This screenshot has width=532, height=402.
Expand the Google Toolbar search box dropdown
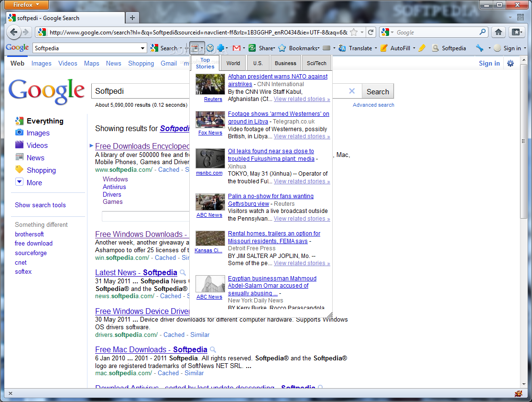click(x=142, y=48)
